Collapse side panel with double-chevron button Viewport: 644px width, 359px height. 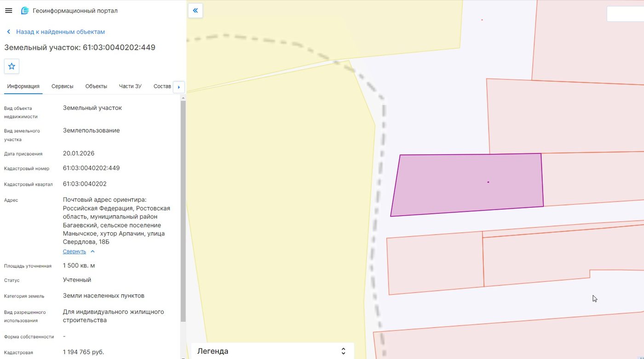195,10
